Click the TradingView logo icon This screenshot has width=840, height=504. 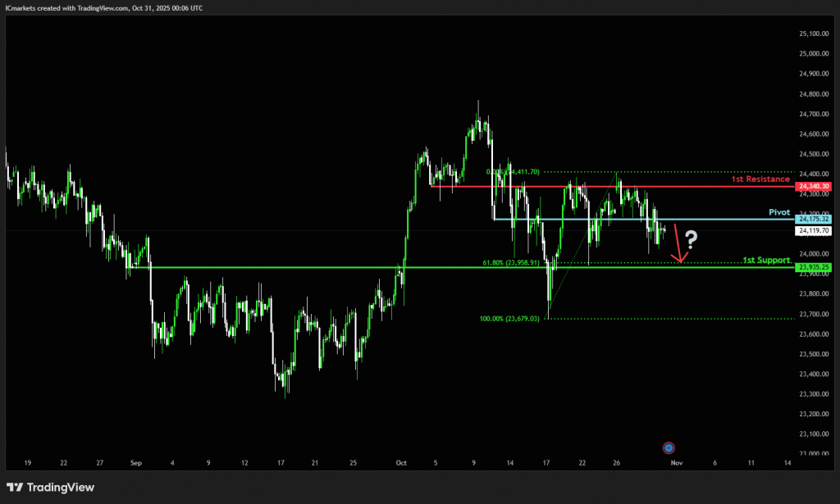click(15, 488)
